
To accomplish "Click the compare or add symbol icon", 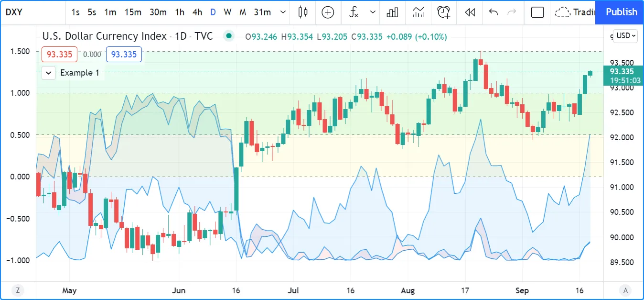I will [328, 12].
